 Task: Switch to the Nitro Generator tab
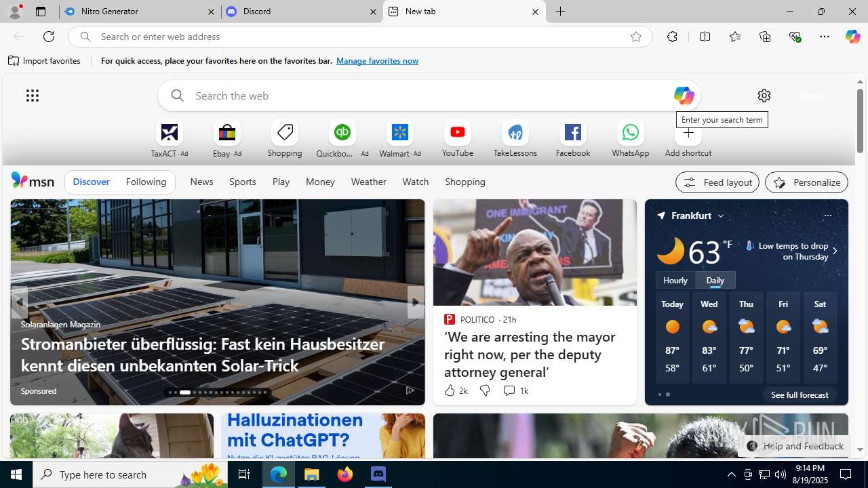[139, 12]
